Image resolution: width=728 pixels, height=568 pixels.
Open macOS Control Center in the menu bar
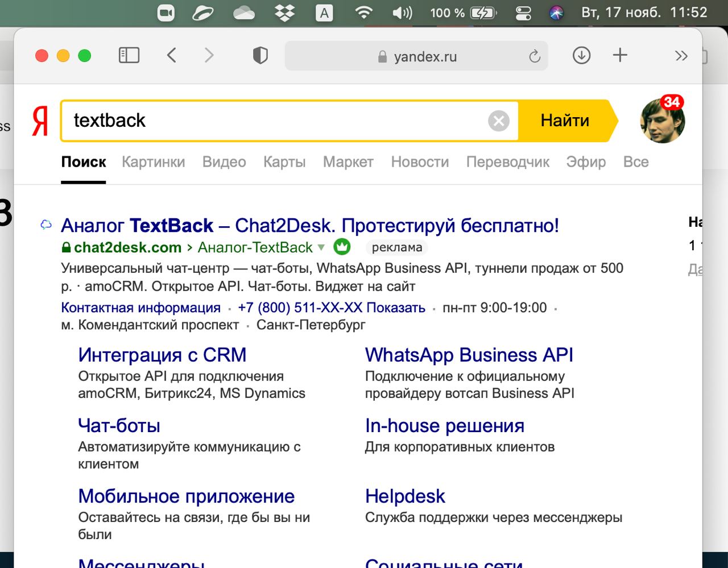[522, 13]
